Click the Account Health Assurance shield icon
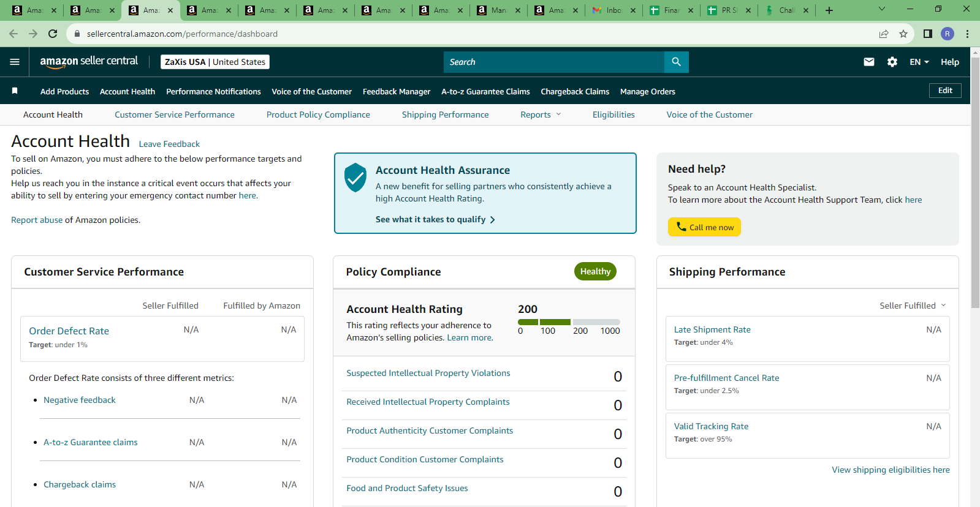The height and width of the screenshot is (507, 980). point(355,178)
